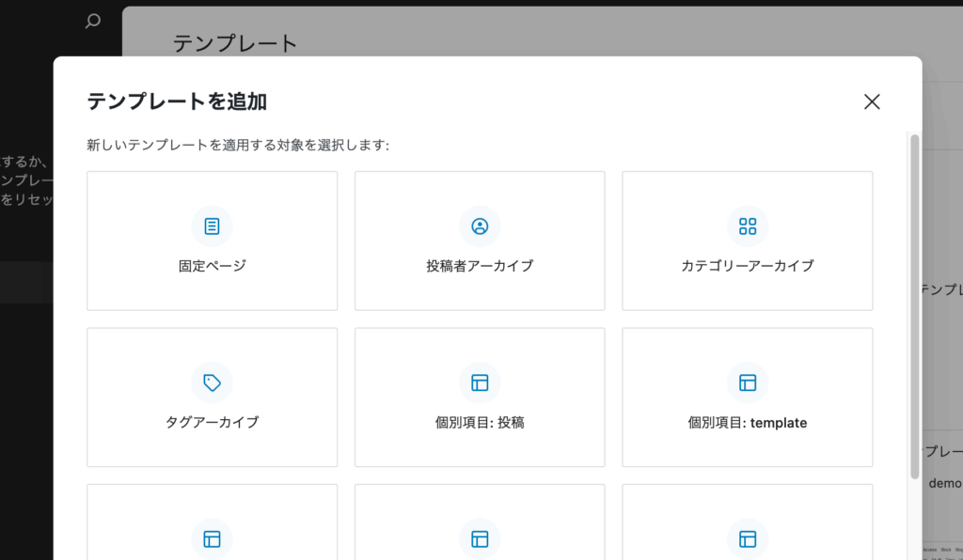Viewport: 963px width, 560px height.
Task: Select the タグアーカイブ label
Action: coord(212,423)
